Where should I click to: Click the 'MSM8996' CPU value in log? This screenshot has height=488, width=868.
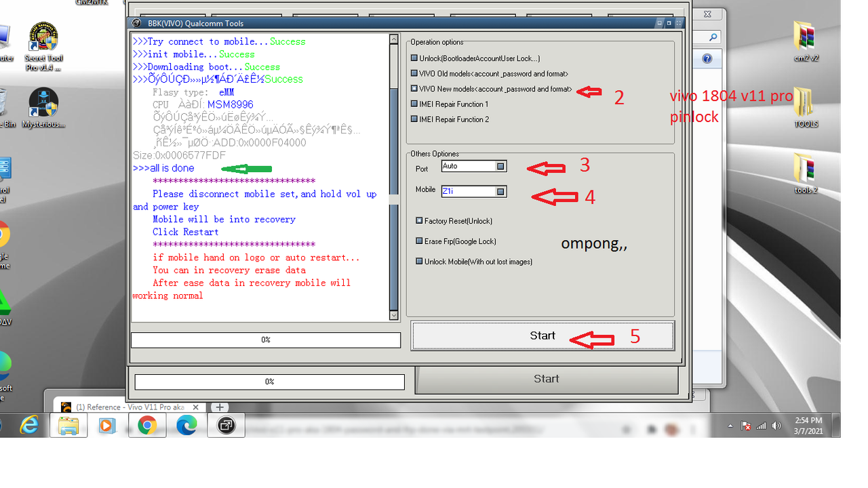click(230, 104)
